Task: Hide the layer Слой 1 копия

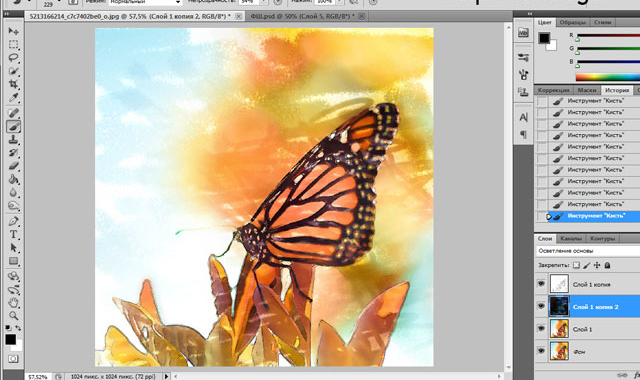Action: point(541,283)
